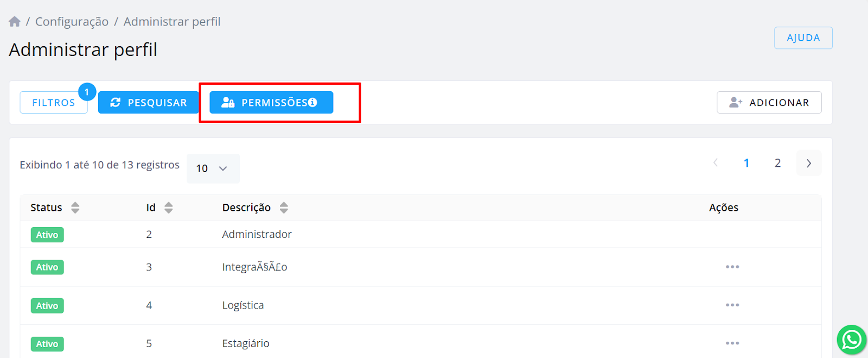Image resolution: width=868 pixels, height=358 pixels.
Task: Expand the records-per-page dropdown showing 10
Action: pos(213,168)
